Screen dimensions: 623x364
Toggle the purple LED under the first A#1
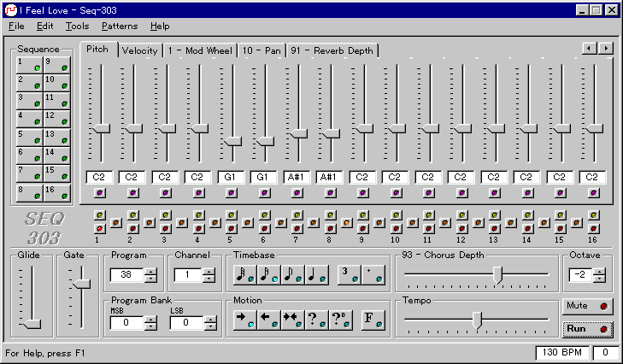(297, 193)
